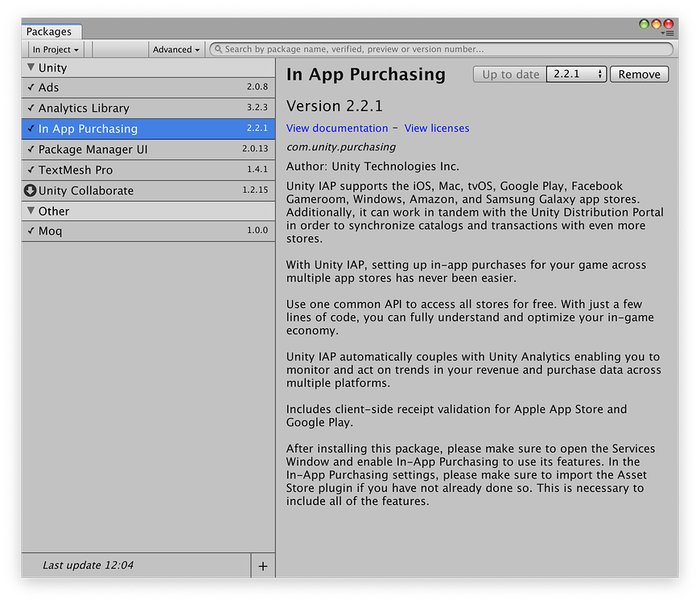The width and height of the screenshot is (700, 603).
Task: Open the Advanced dropdown
Action: [x=176, y=49]
